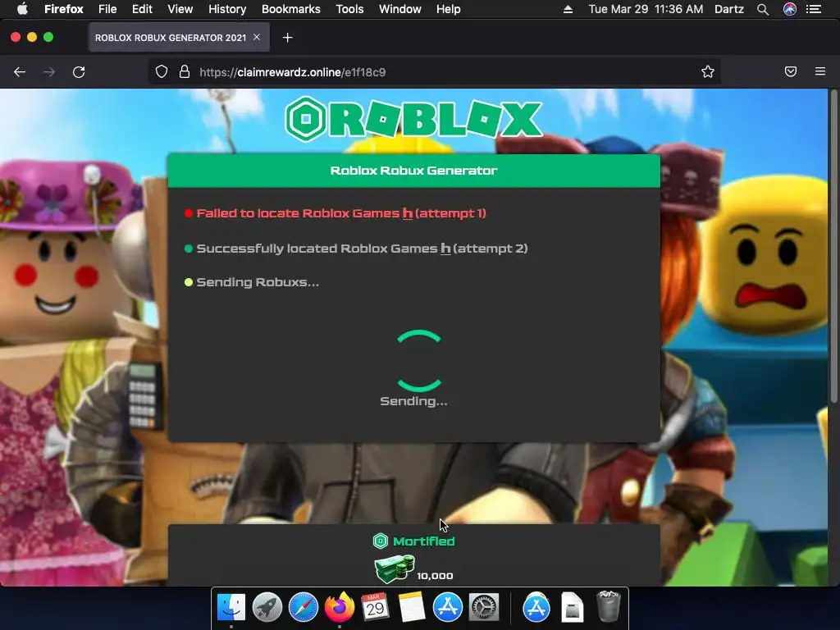Open the Help menu
This screenshot has height=630, width=840.
click(x=449, y=9)
